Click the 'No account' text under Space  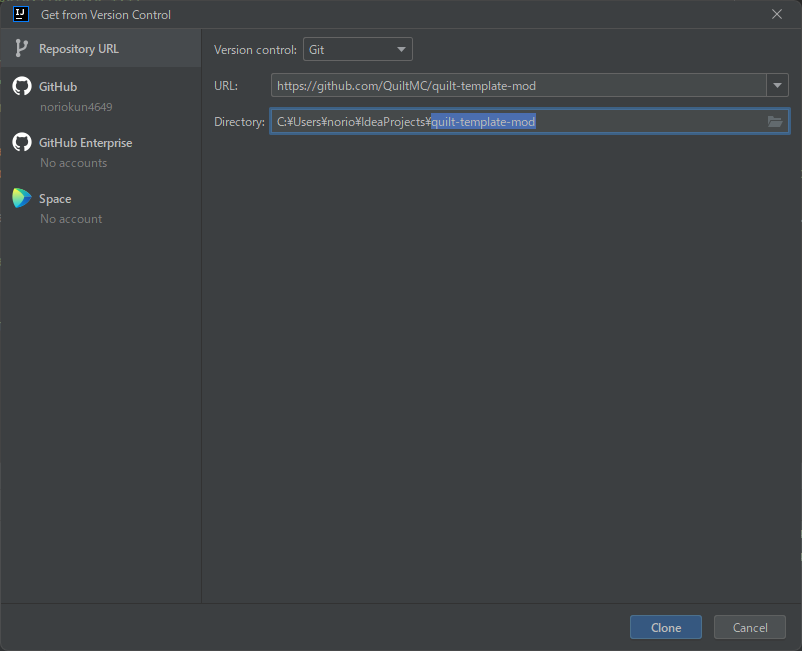coord(71,219)
